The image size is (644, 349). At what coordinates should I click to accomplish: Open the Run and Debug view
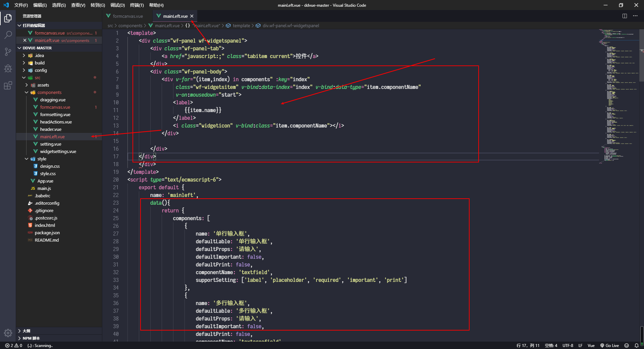point(8,68)
